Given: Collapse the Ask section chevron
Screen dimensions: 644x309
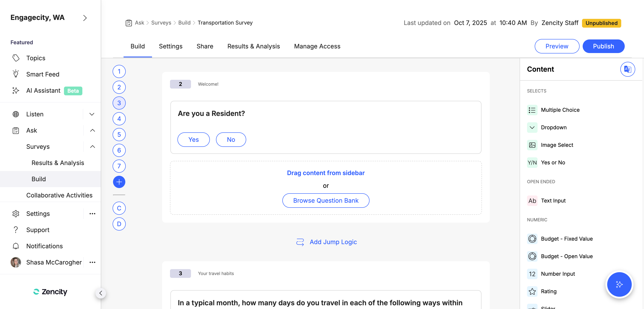Looking at the screenshot, I should [x=92, y=130].
